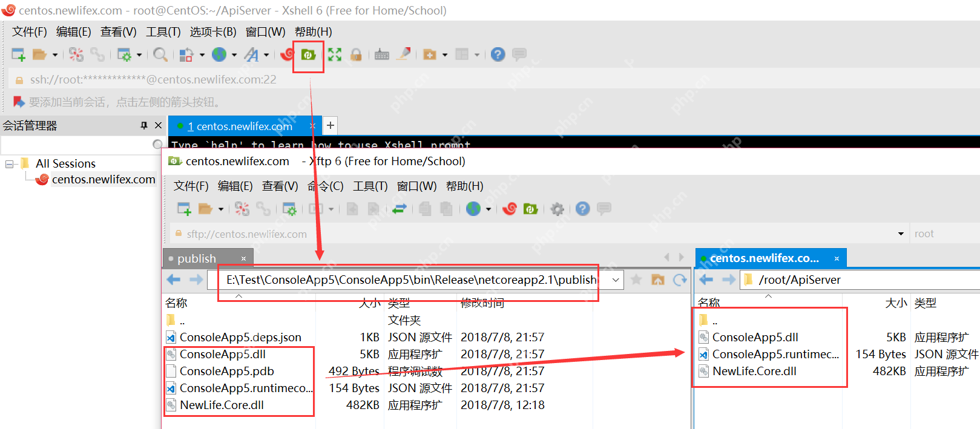Open the Xftp globe icon dropdown arrow

tap(488, 209)
